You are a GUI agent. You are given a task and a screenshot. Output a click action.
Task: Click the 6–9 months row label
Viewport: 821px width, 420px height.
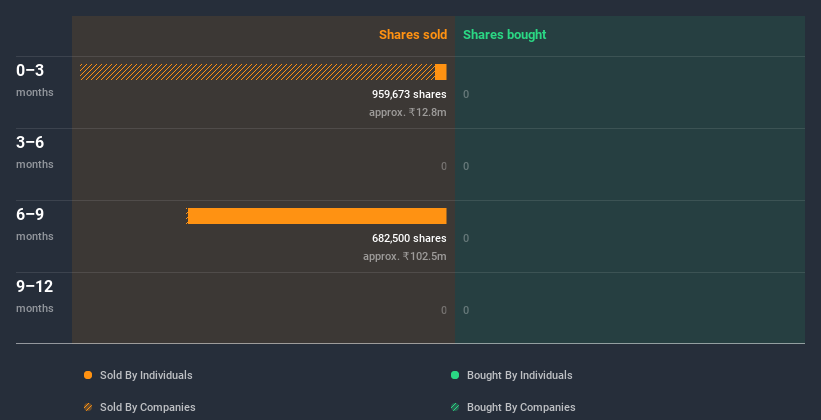point(35,224)
